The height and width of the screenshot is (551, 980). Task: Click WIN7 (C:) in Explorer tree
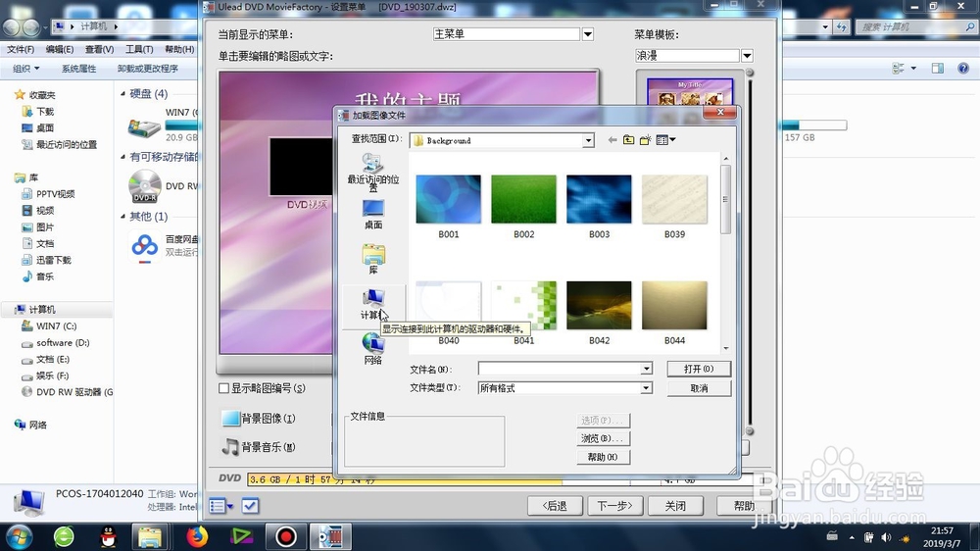click(56, 326)
